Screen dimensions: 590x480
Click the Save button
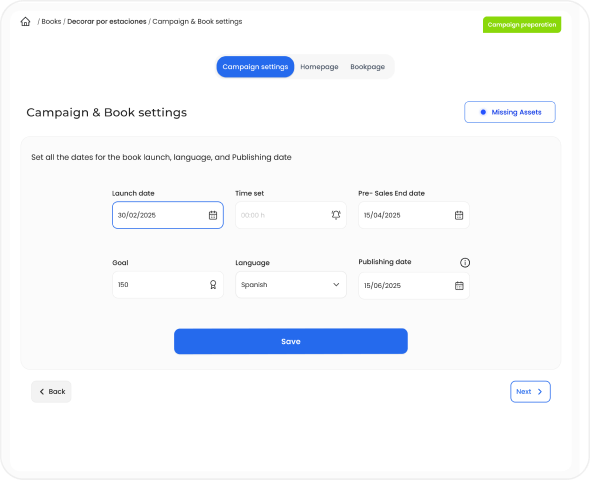tap(291, 342)
